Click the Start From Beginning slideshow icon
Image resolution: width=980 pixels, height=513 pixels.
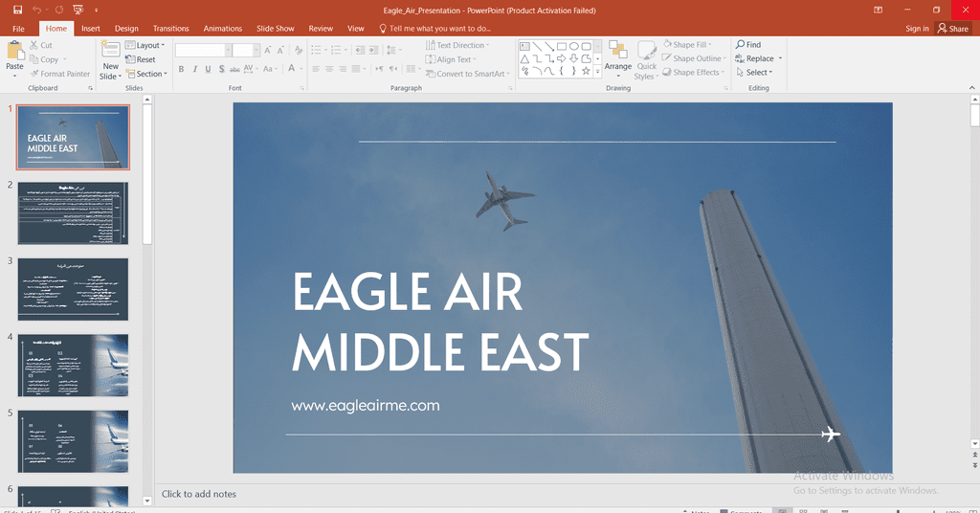78,10
